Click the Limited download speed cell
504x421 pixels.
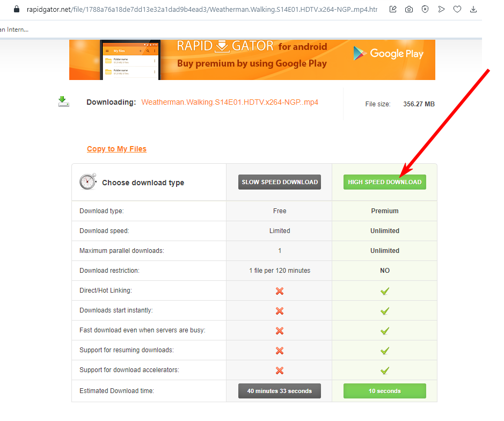point(280,231)
